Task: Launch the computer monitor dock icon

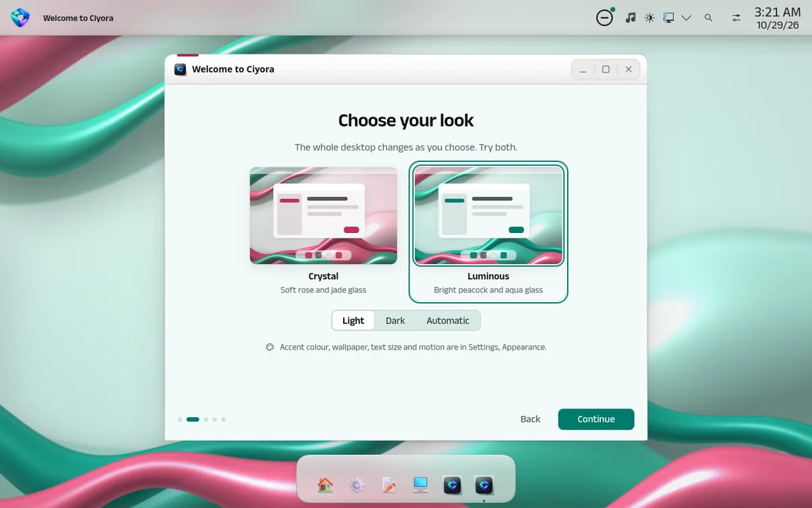Action: [421, 485]
